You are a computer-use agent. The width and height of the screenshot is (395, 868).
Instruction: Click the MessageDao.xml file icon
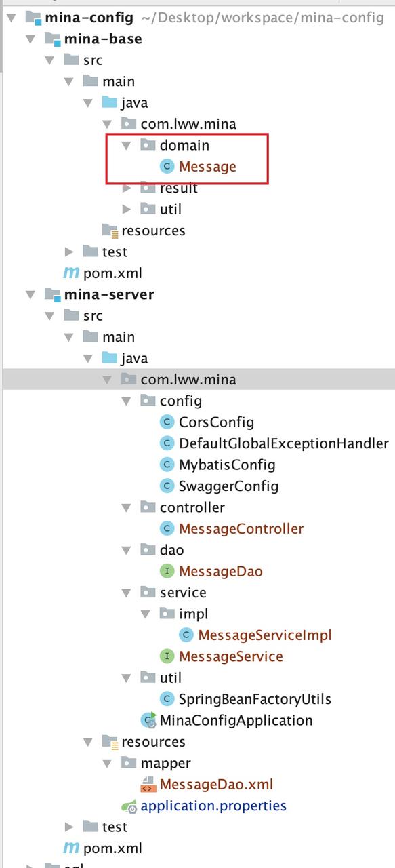[x=148, y=785]
